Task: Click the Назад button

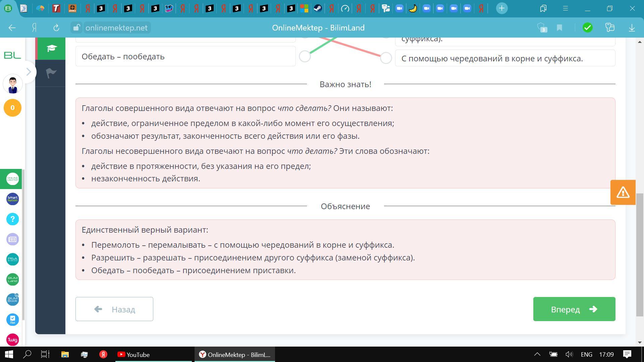Action: pyautogui.click(x=114, y=309)
